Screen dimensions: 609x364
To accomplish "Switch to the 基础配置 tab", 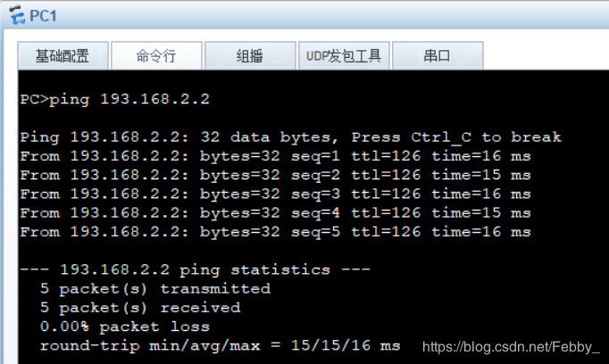I will [x=62, y=56].
